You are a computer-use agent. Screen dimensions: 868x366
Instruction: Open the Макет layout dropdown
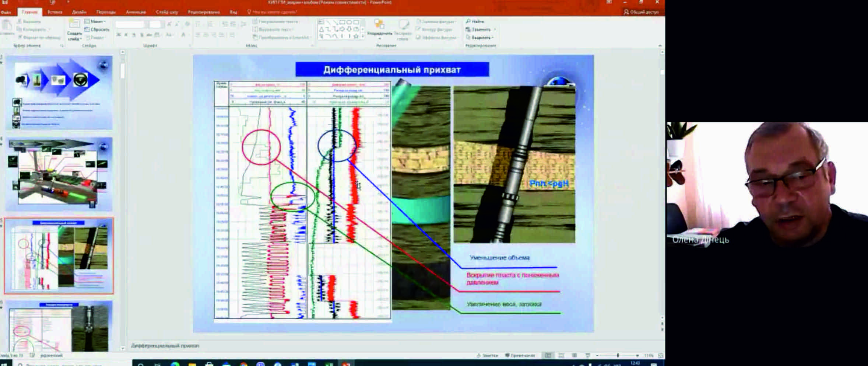pos(95,21)
